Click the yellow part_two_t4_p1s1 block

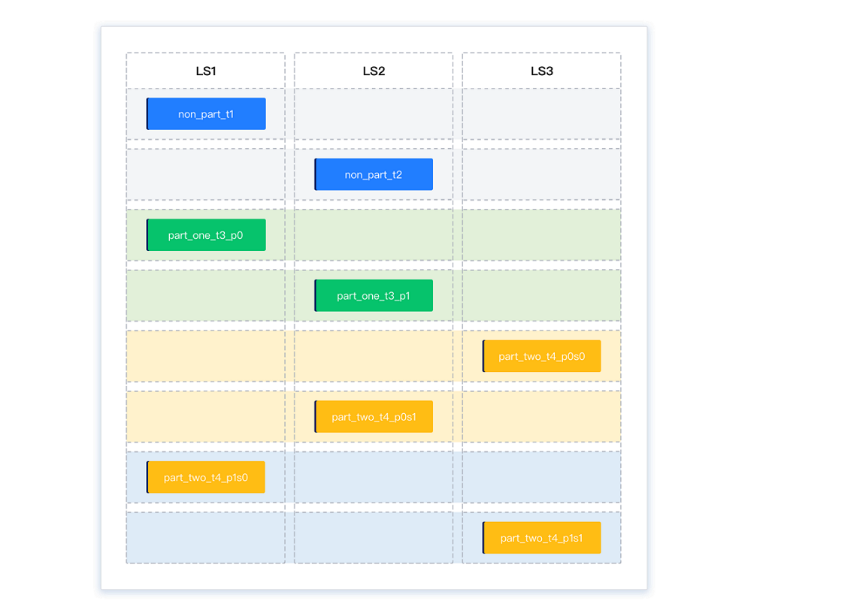(x=541, y=538)
